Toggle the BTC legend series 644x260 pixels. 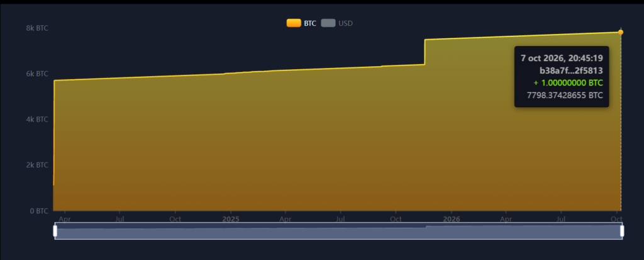pos(302,23)
